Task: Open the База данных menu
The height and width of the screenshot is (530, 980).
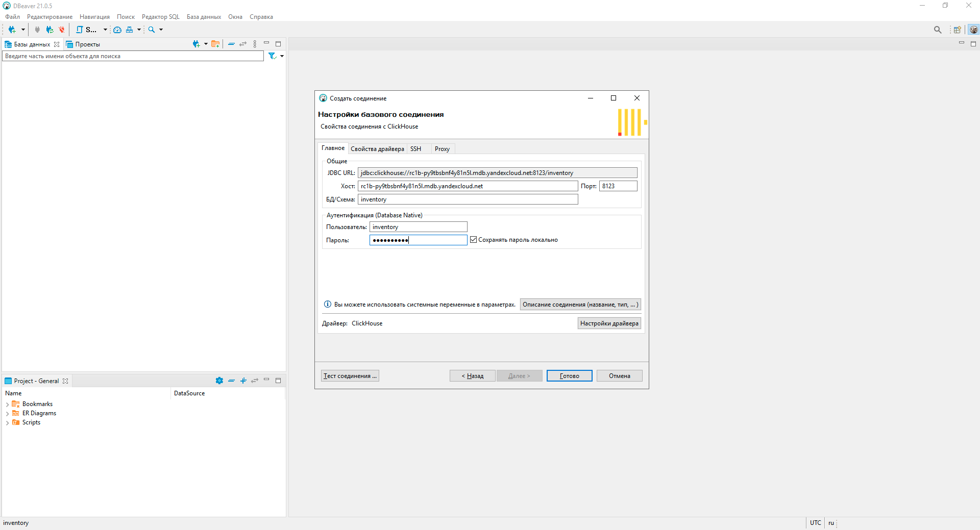Action: (x=204, y=17)
